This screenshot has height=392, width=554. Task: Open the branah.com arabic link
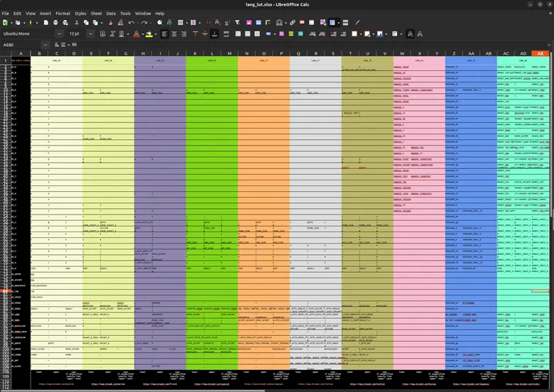pos(523,384)
